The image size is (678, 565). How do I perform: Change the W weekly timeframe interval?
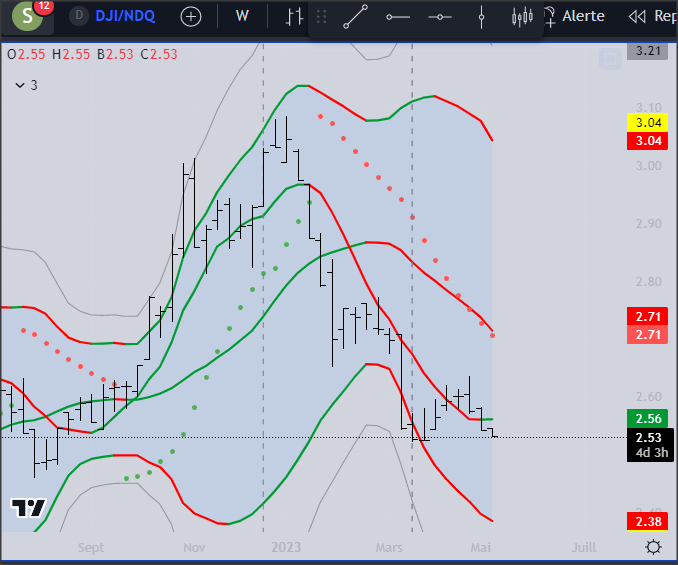point(242,16)
